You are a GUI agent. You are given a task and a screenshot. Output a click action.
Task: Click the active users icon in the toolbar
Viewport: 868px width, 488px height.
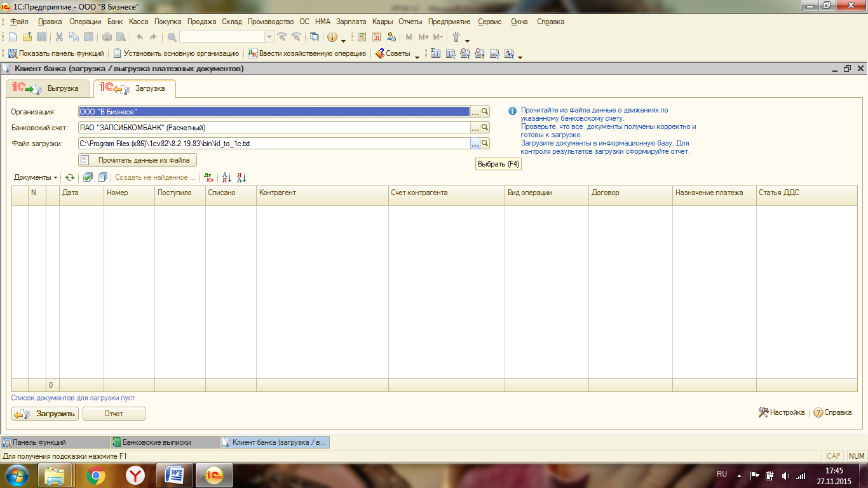(391, 37)
